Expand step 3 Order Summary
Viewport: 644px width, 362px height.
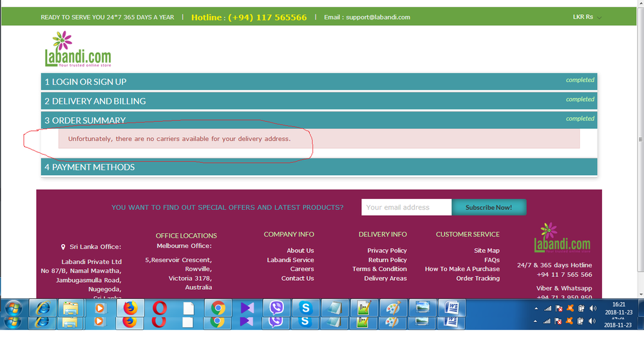(x=319, y=120)
